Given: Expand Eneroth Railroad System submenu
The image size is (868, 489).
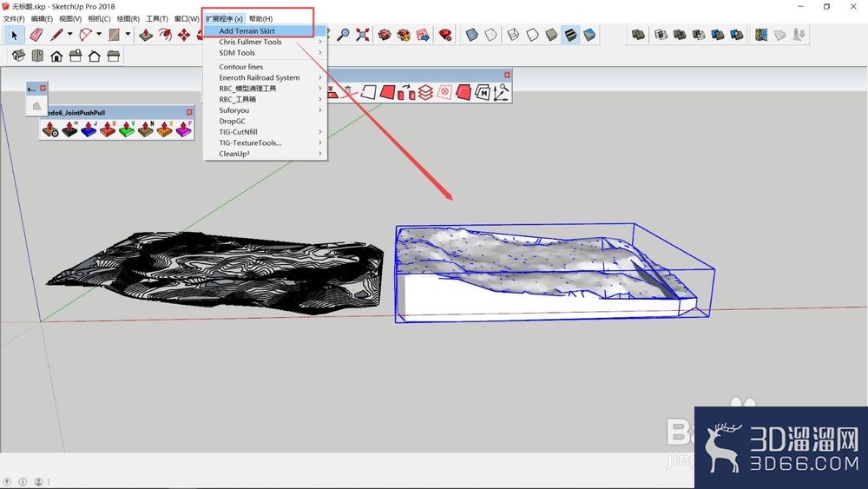Looking at the screenshot, I should tap(265, 77).
